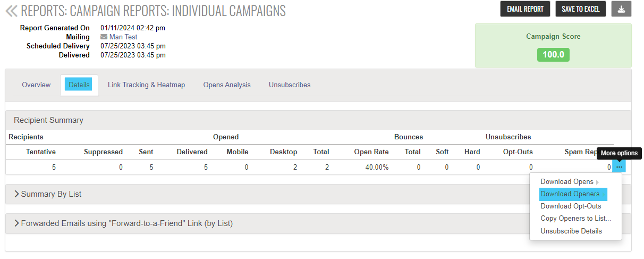Switch to the Overview tab
The image size is (644, 259).
36,85
